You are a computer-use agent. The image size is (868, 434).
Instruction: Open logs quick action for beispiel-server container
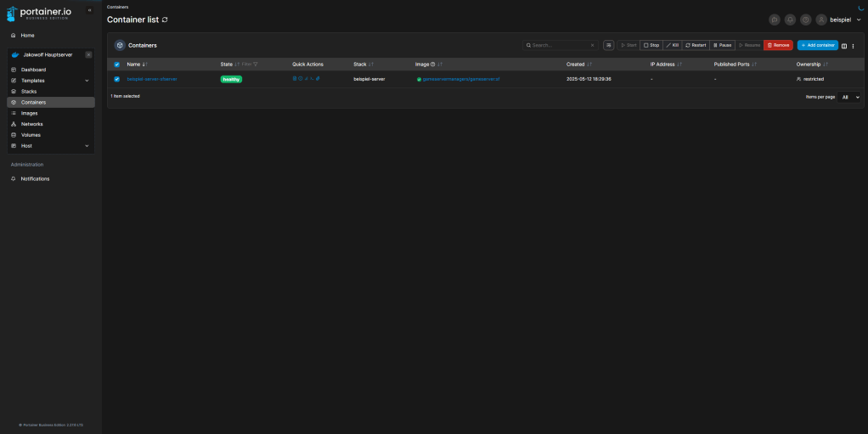pos(295,79)
